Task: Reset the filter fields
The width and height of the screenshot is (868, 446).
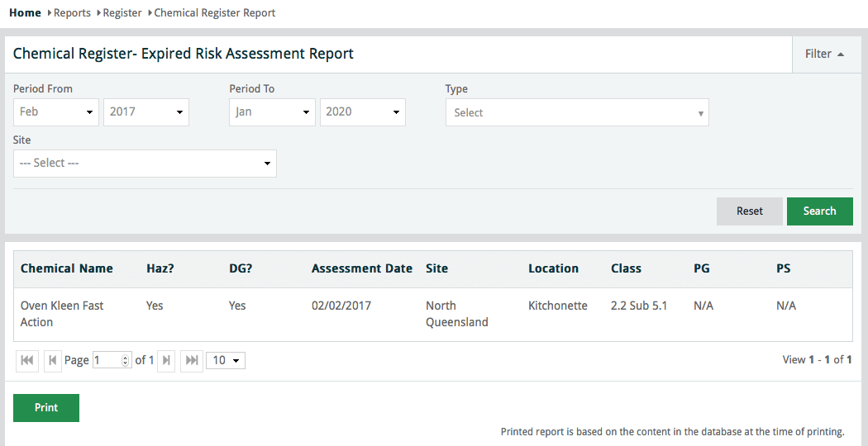Action: (x=749, y=211)
